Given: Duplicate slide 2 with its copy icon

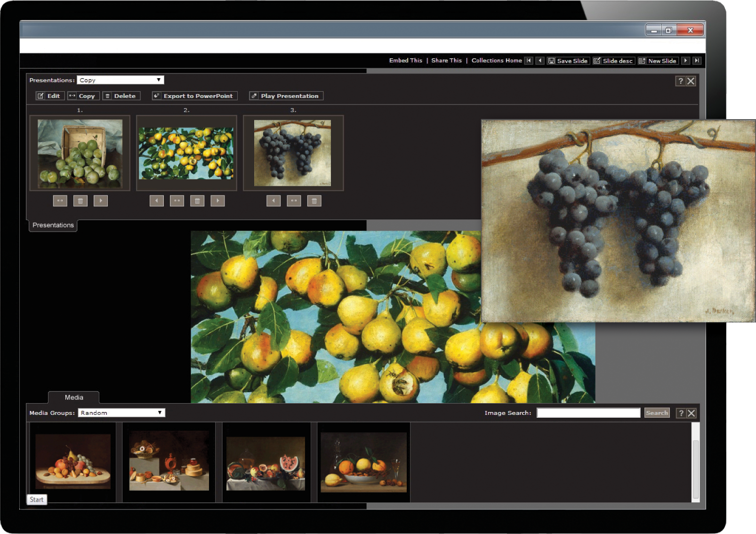Looking at the screenshot, I should pos(177,201).
